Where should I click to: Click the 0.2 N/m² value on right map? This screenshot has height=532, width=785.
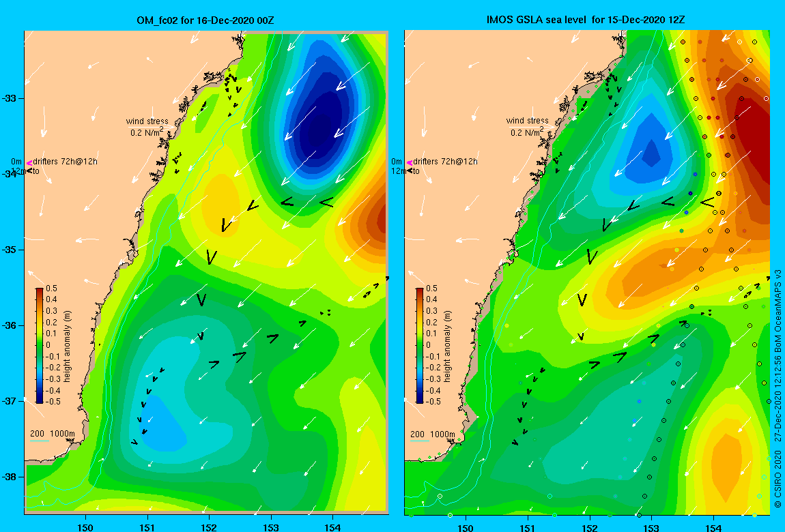click(527, 132)
